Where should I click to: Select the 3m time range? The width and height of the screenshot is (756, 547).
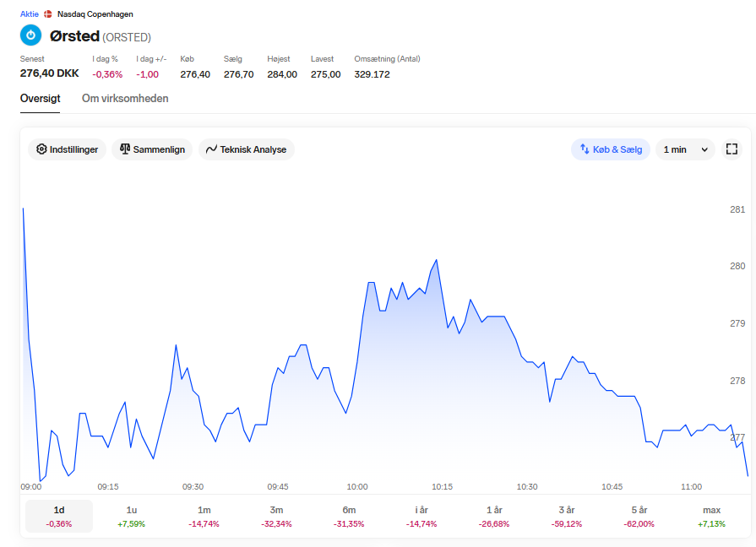(276, 516)
